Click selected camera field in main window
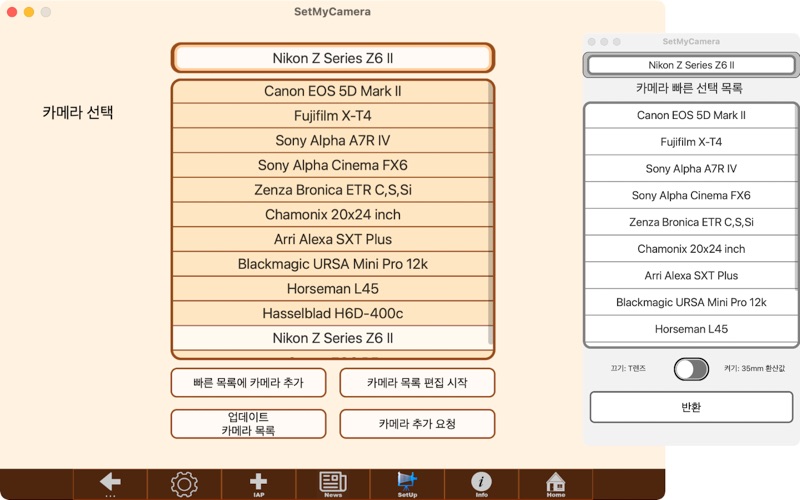Screen dimensions: 800x500 tap(333, 58)
